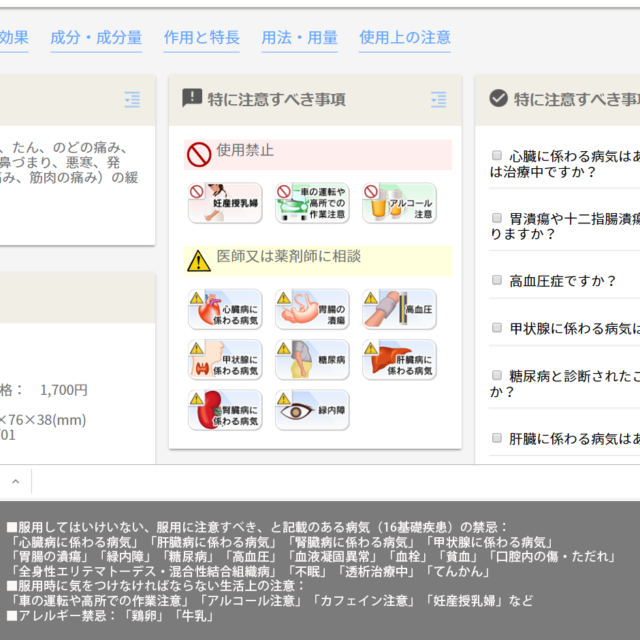Click the 車の運転や高所での作業注意 icon
Screen dimensions: 640x640
[x=312, y=203]
